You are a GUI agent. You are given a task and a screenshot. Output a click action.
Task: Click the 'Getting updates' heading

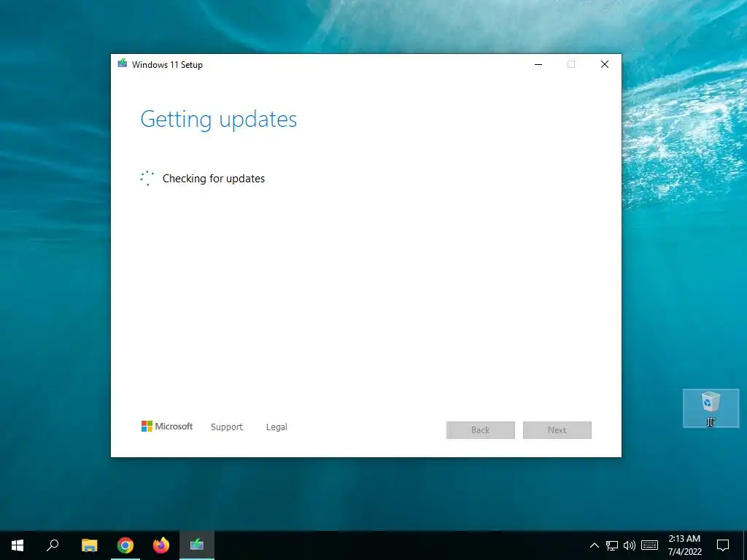[219, 119]
